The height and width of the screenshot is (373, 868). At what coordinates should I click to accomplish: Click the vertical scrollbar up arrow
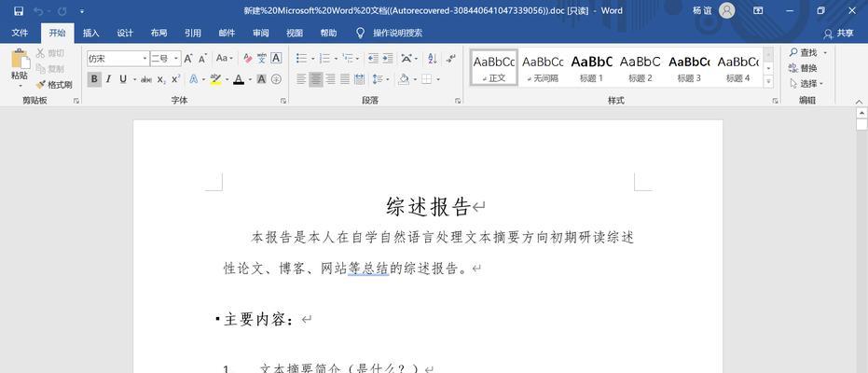pyautogui.click(x=861, y=112)
